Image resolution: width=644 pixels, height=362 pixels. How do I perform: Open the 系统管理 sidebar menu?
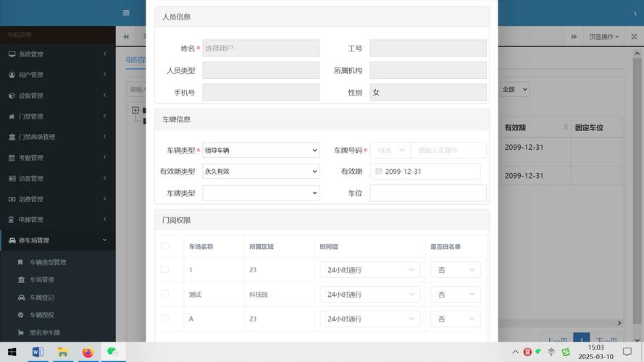pos(57,54)
